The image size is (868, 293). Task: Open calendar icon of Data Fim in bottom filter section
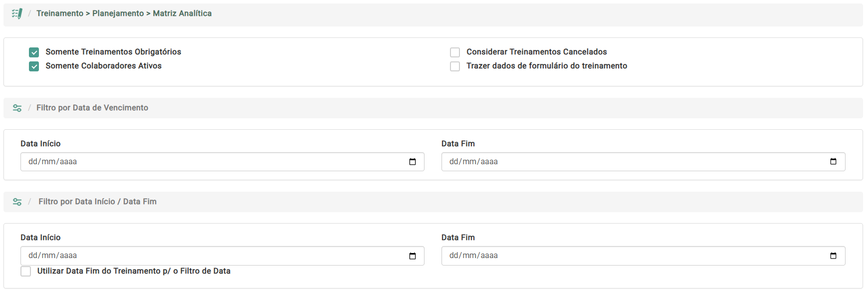click(x=833, y=256)
